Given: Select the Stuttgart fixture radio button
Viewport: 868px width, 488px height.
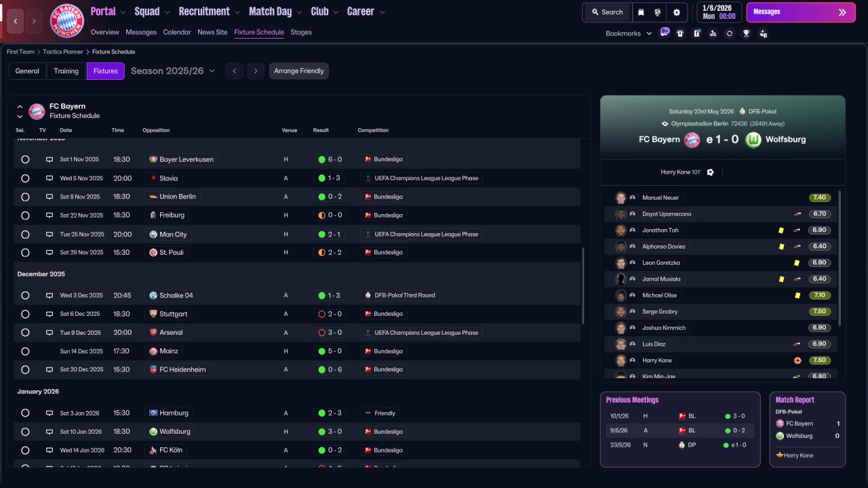Looking at the screenshot, I should (25, 314).
